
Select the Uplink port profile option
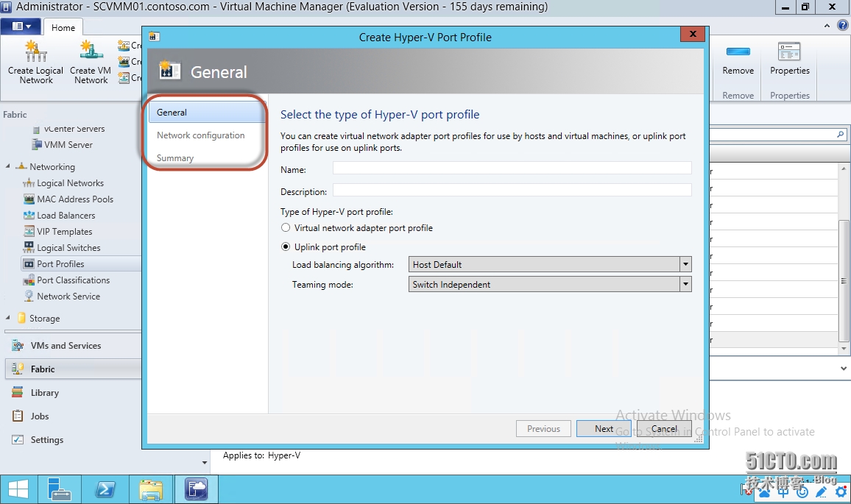[286, 246]
